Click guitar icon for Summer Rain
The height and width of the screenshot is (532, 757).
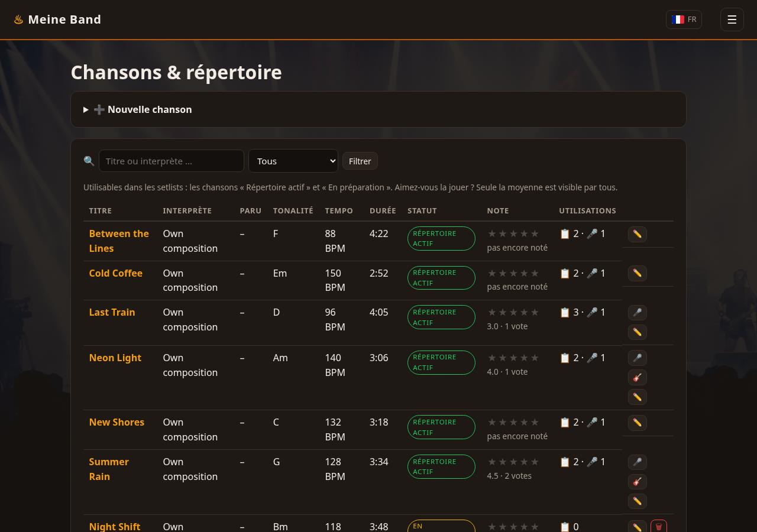[x=637, y=482]
